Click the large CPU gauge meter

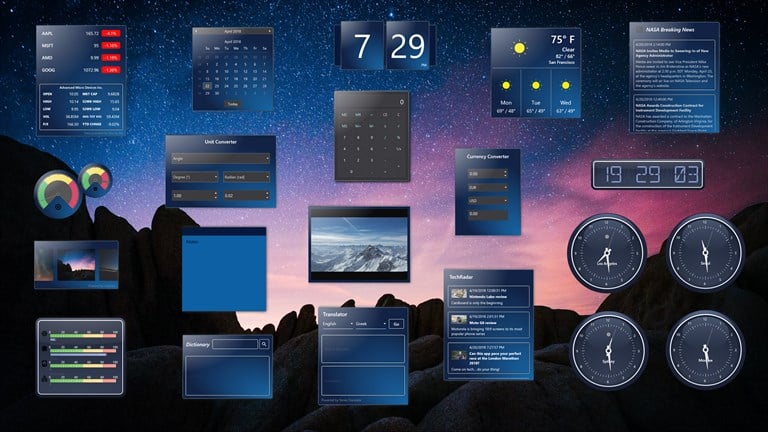click(x=57, y=191)
